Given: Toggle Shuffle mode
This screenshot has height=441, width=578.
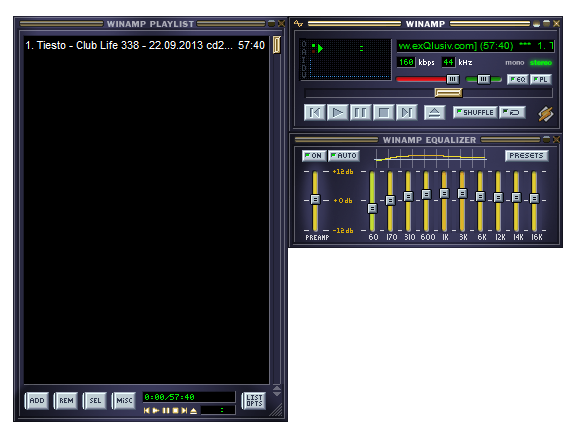Looking at the screenshot, I should coord(475,112).
